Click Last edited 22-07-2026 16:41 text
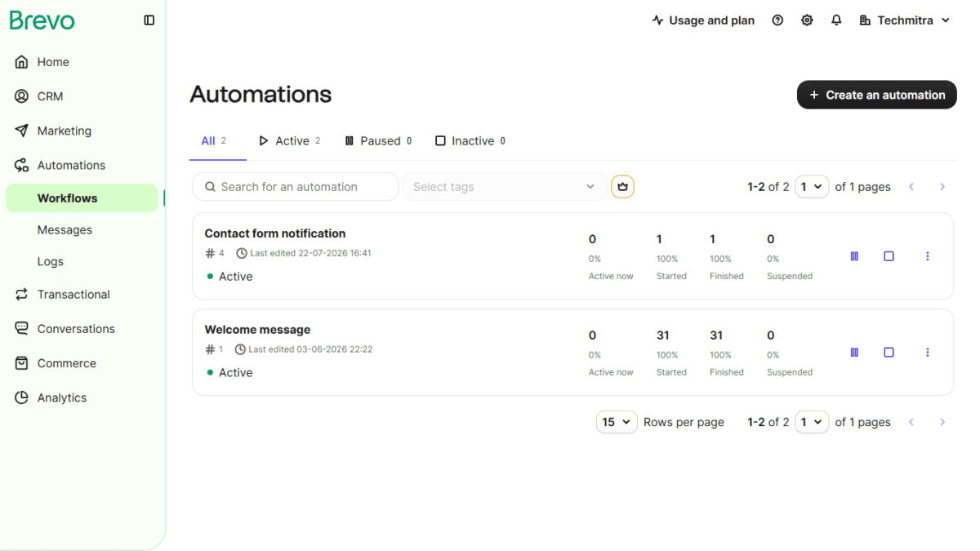This screenshot has width=980, height=551. (x=310, y=253)
